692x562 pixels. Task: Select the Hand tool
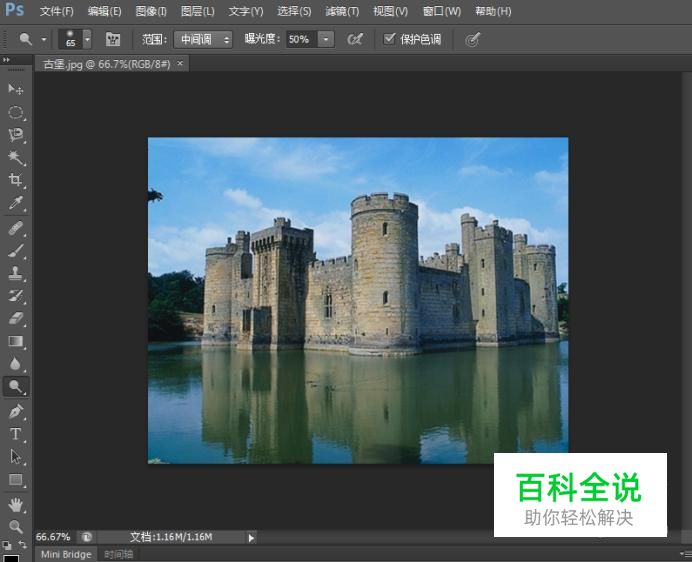[x=16, y=504]
